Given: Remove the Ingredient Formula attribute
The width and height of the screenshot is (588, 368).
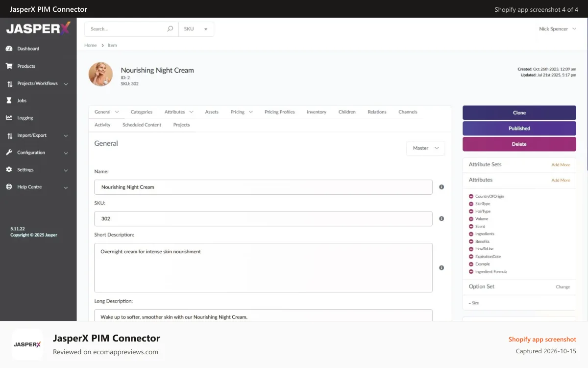Looking at the screenshot, I should [x=471, y=271].
